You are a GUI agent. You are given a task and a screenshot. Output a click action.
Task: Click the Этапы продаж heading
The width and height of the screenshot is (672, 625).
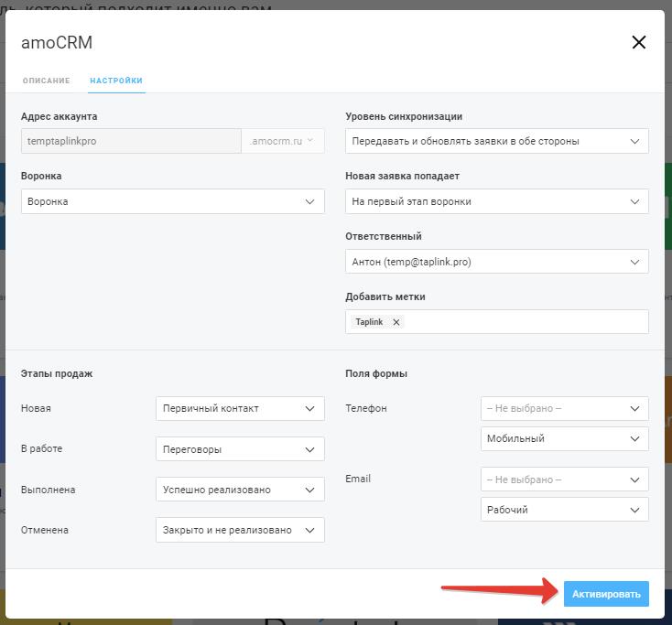(x=57, y=373)
